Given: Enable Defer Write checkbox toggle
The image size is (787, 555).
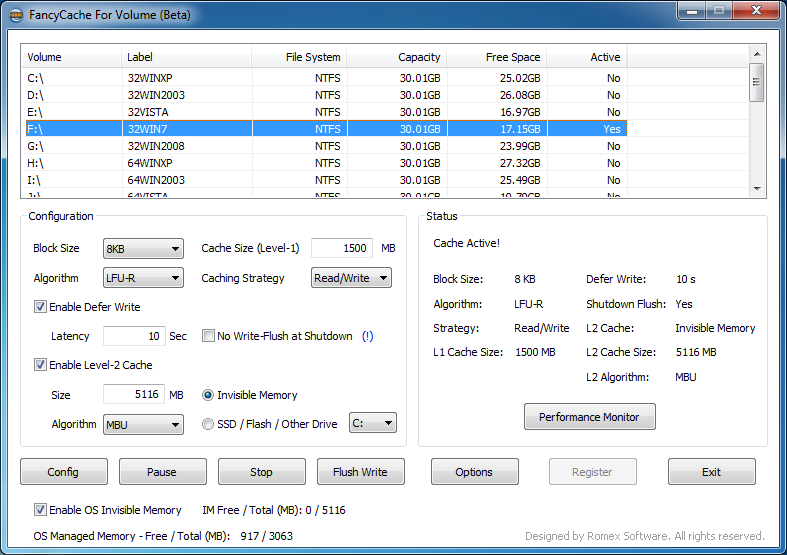Looking at the screenshot, I should 41,307.
